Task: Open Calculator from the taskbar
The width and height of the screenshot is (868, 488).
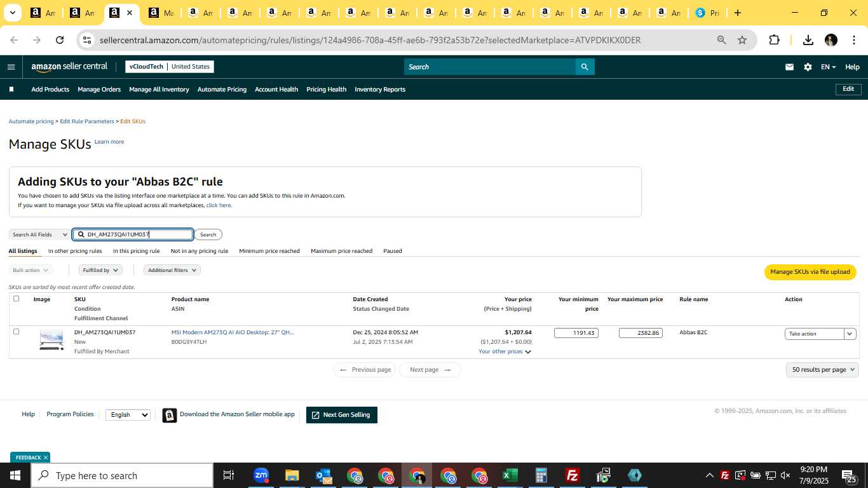Action: click(x=541, y=475)
